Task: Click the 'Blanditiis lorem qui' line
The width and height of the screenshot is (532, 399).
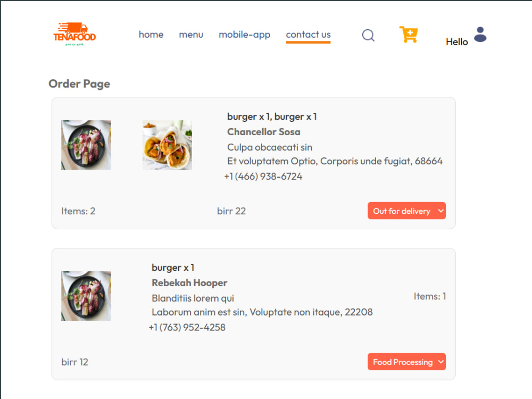Action: click(193, 298)
